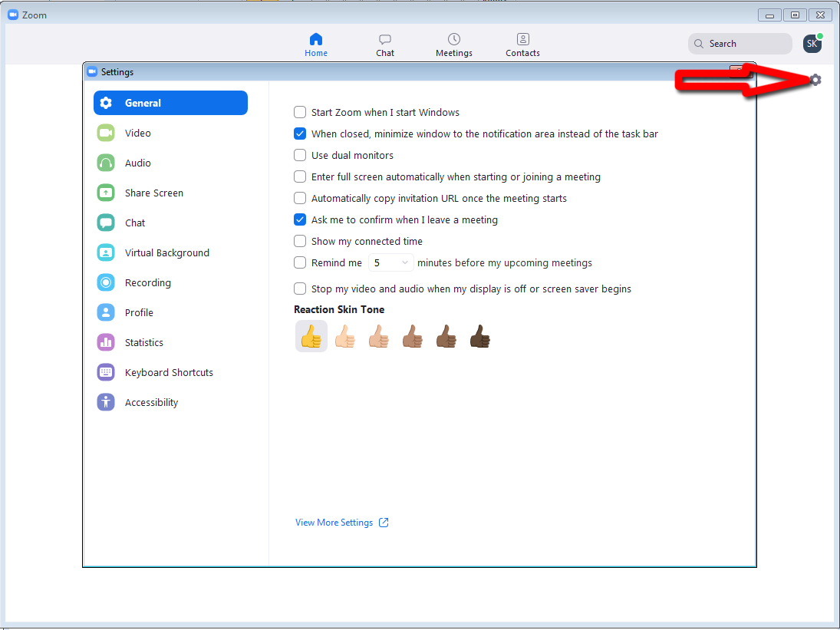Select the Profile person icon
840x630 pixels.
click(106, 312)
